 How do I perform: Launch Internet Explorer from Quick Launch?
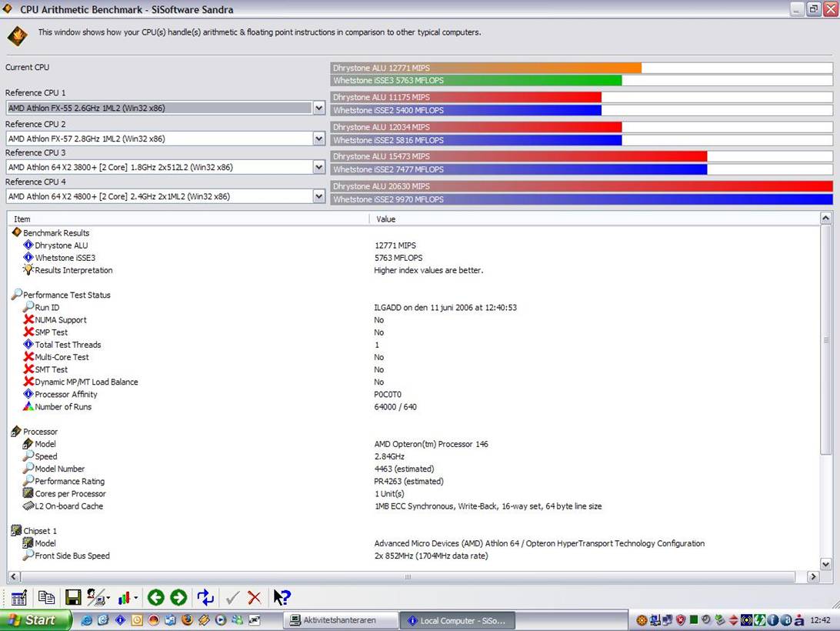[86, 620]
